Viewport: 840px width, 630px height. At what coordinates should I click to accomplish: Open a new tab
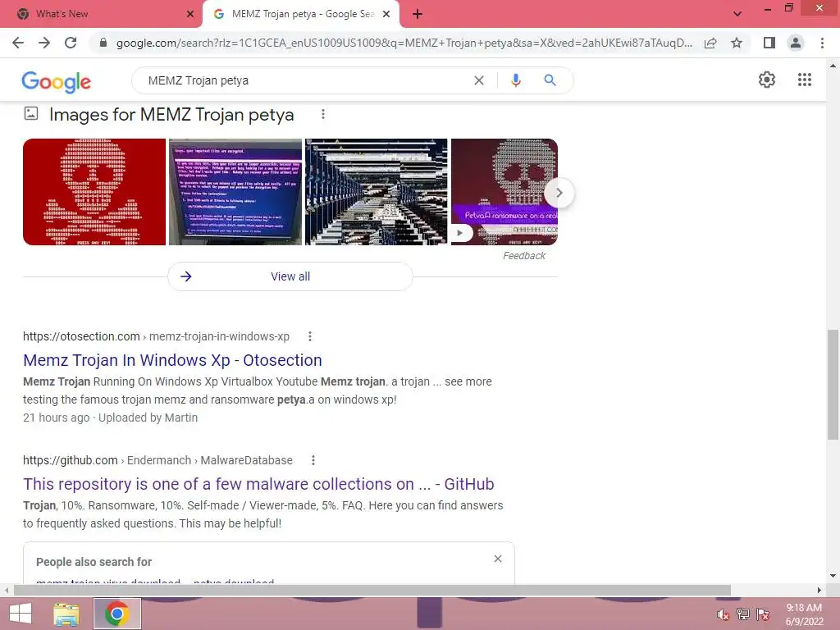(418, 14)
